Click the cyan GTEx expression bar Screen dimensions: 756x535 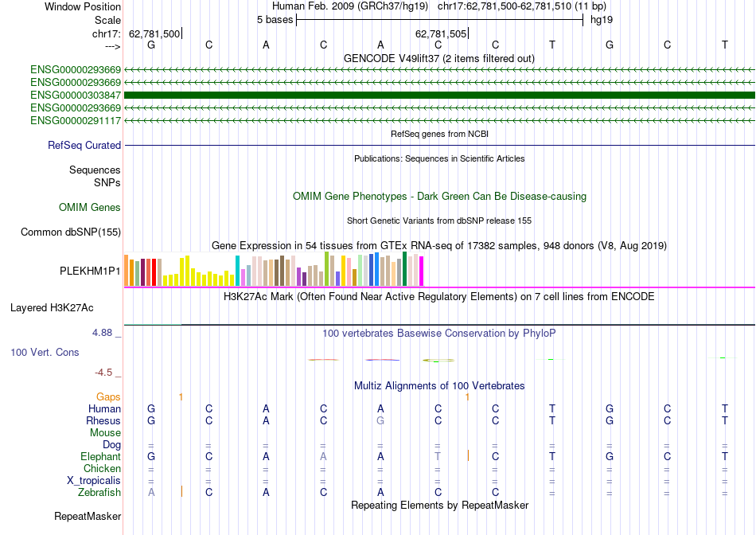(238, 271)
